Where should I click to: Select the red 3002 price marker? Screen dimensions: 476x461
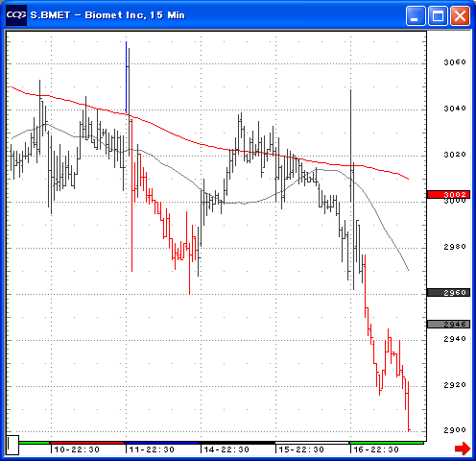(x=448, y=194)
